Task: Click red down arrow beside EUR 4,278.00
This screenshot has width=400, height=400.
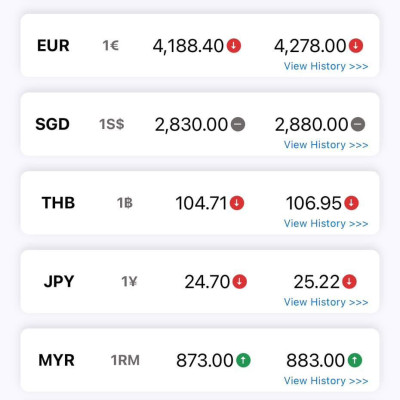Action: [x=356, y=46]
